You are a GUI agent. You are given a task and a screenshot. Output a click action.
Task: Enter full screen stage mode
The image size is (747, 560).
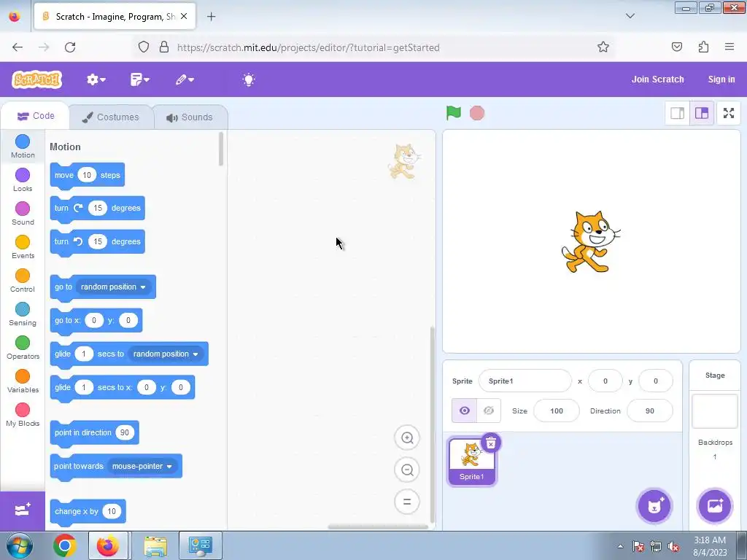(x=729, y=113)
